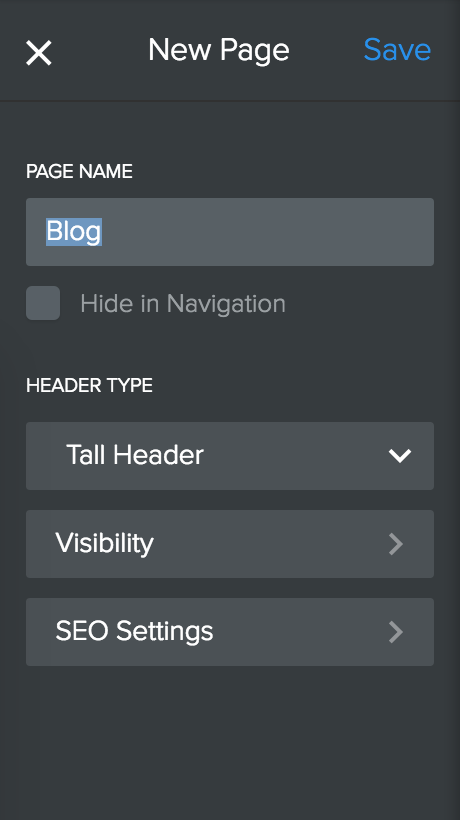The height and width of the screenshot is (820, 460).
Task: Open the Tall Header dropdown
Action: point(230,456)
